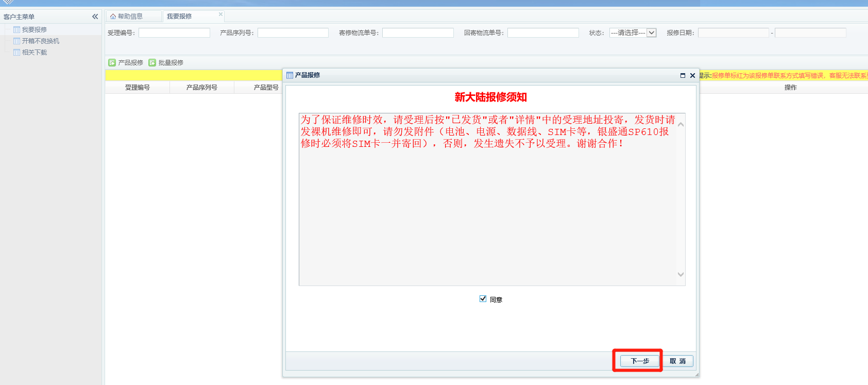
Task: Switch to the 帮助信息 tab
Action: pos(133,16)
